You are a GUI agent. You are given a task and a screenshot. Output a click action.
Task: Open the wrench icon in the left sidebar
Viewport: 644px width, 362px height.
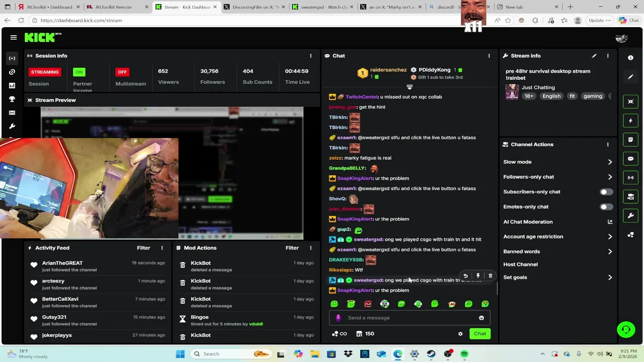(12, 126)
